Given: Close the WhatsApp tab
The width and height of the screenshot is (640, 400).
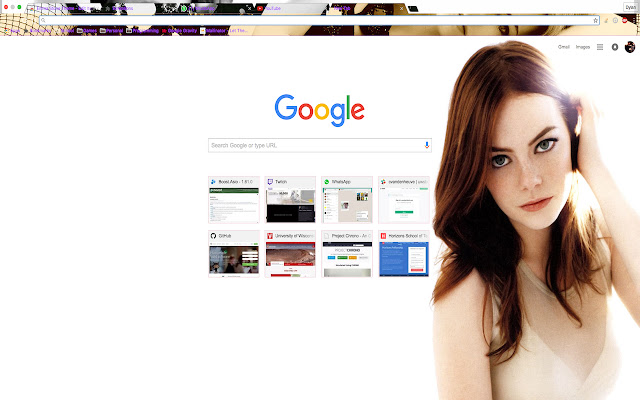Looking at the screenshot, I should [x=249, y=8].
